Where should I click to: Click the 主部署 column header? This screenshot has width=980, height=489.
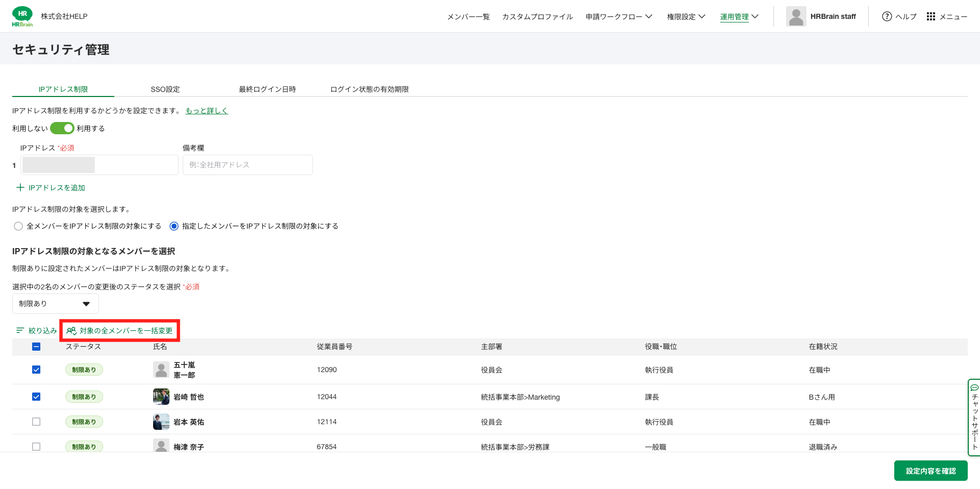[x=491, y=346]
